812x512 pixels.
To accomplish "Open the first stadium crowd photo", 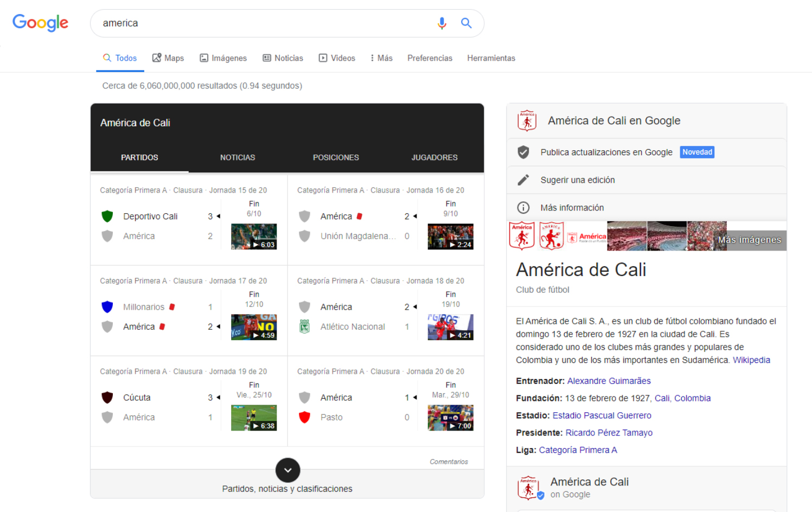I will pos(626,236).
